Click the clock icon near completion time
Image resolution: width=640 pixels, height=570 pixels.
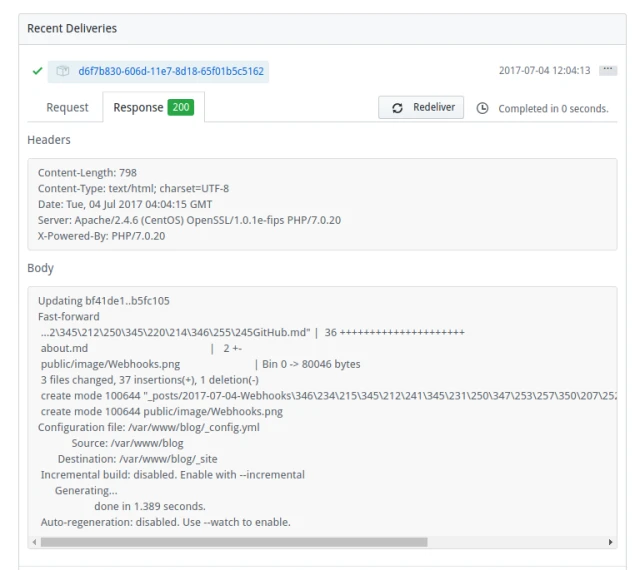pos(483,108)
